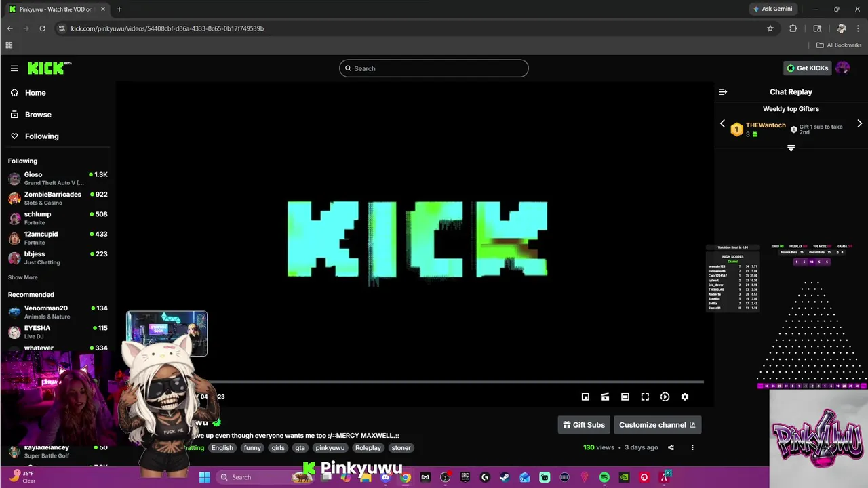Show next weekly top gifter
The height and width of the screenshot is (488, 868).
point(859,124)
